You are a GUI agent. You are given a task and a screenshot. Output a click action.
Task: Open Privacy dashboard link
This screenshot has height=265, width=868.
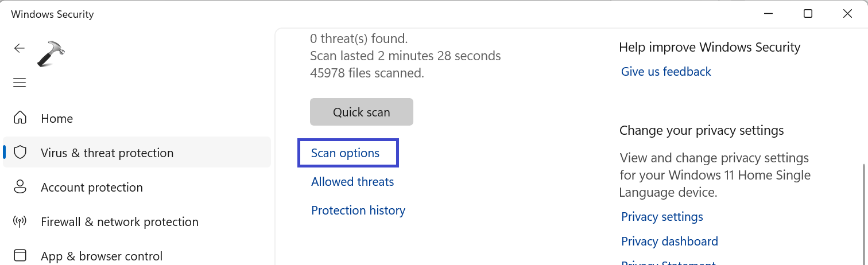[x=669, y=241]
